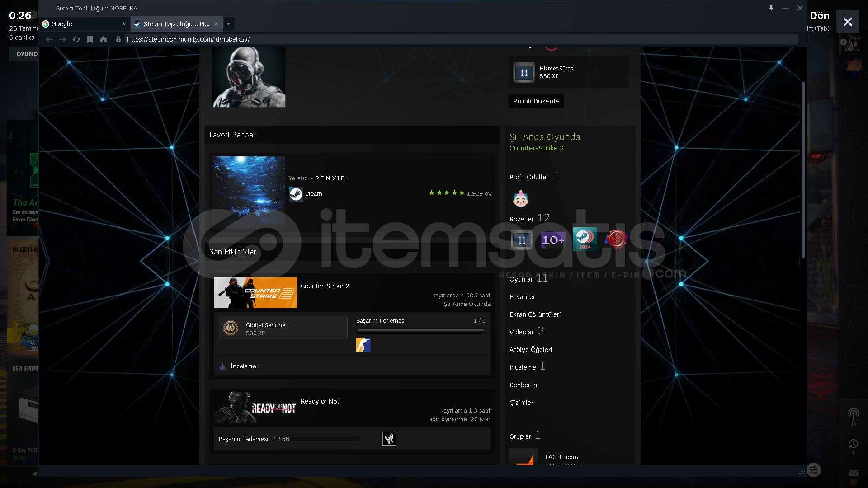
Task: Open the FACEIT.com group link
Action: coord(561,457)
